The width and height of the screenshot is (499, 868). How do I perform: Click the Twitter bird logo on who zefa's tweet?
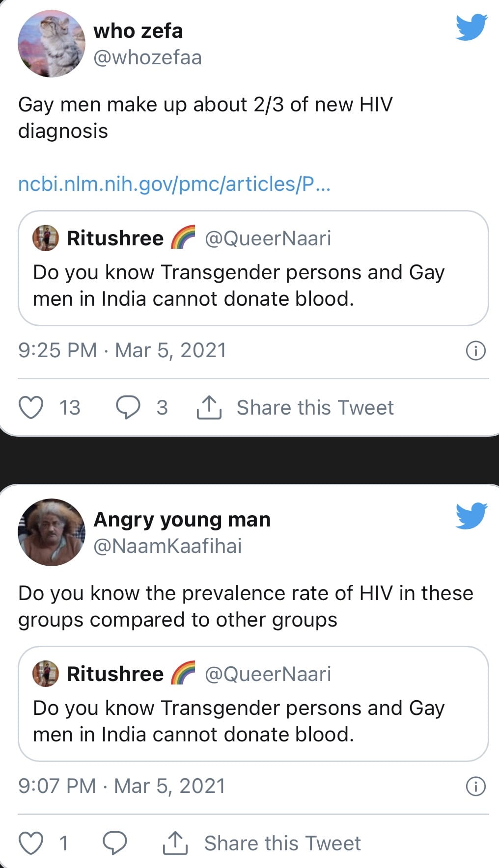click(471, 27)
